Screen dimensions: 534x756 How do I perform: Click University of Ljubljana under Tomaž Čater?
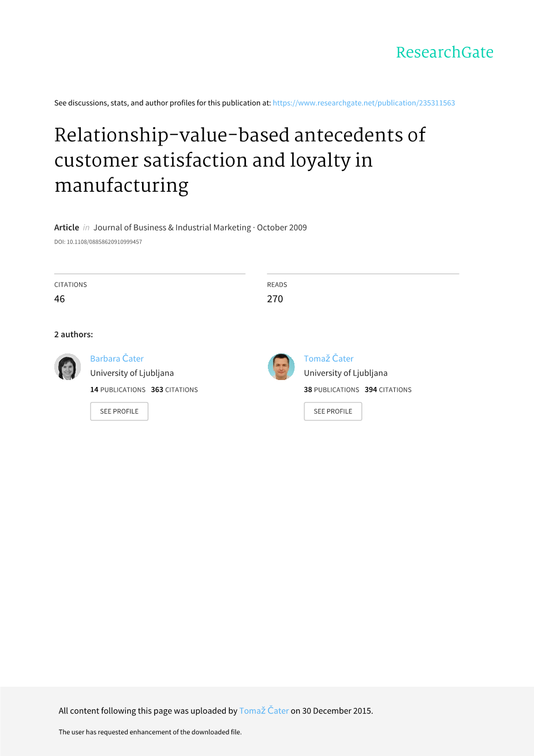[346, 373]
